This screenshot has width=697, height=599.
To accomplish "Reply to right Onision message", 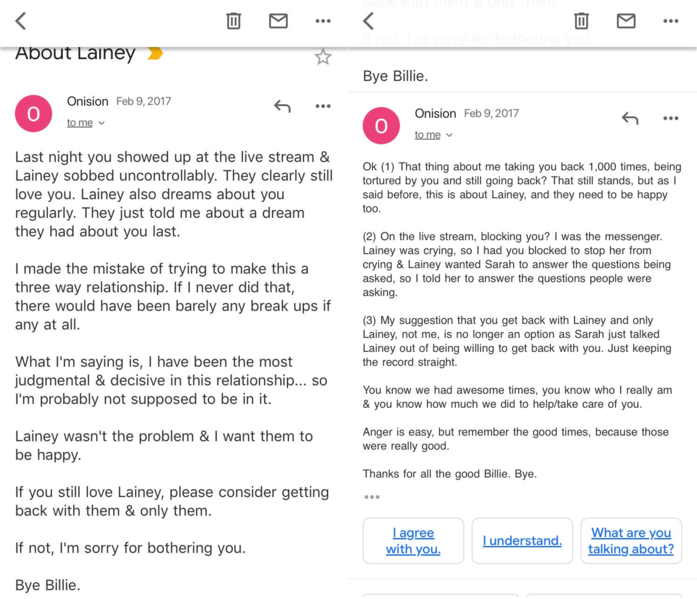I will click(630, 118).
